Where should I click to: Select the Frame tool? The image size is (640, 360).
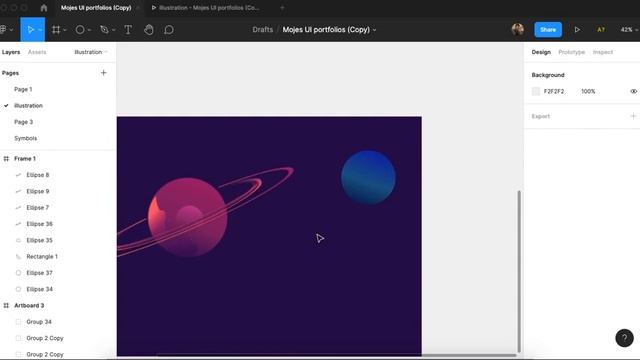pyautogui.click(x=56, y=29)
